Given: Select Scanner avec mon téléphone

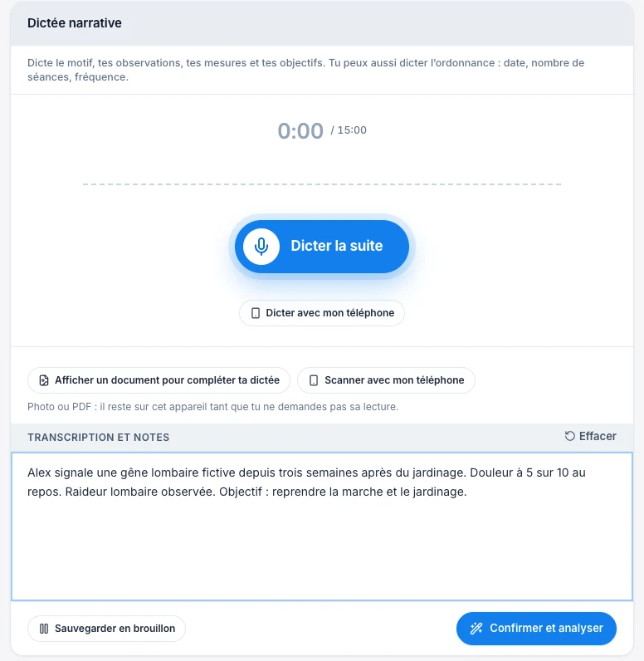Looking at the screenshot, I should coord(386,380).
